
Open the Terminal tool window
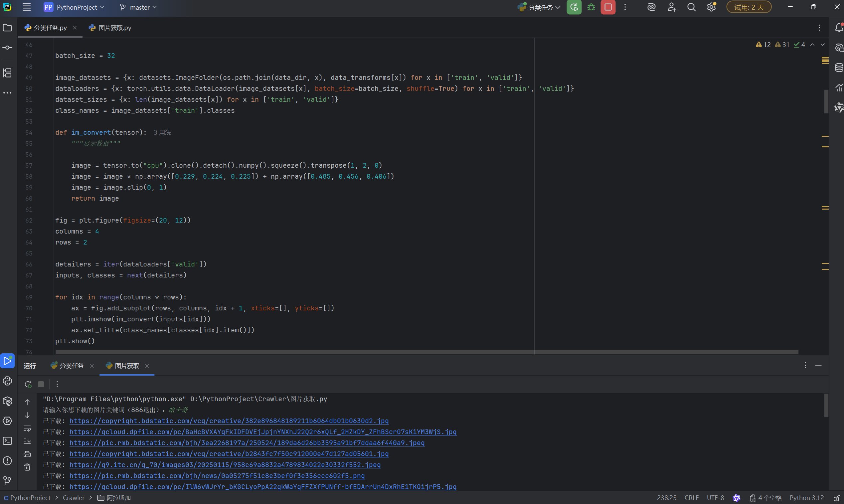click(x=7, y=441)
